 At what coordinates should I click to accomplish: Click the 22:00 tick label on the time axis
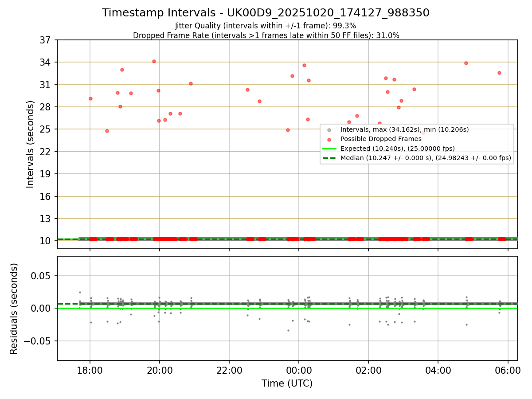[x=229, y=370]
